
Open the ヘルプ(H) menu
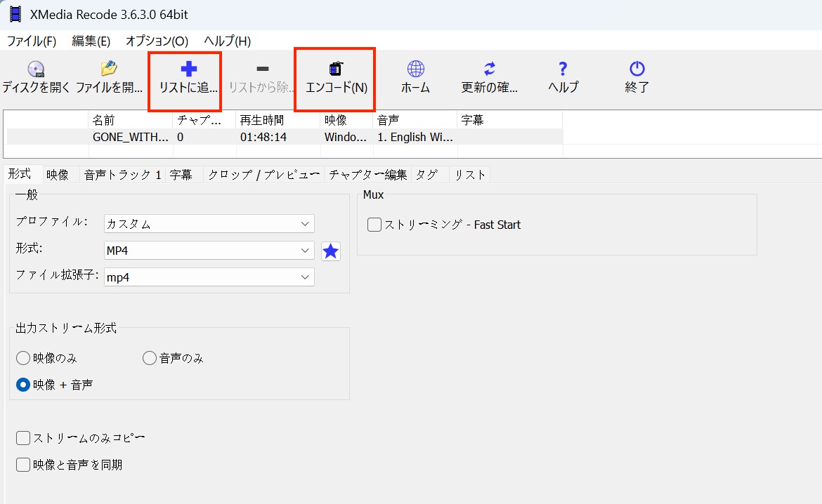(228, 41)
